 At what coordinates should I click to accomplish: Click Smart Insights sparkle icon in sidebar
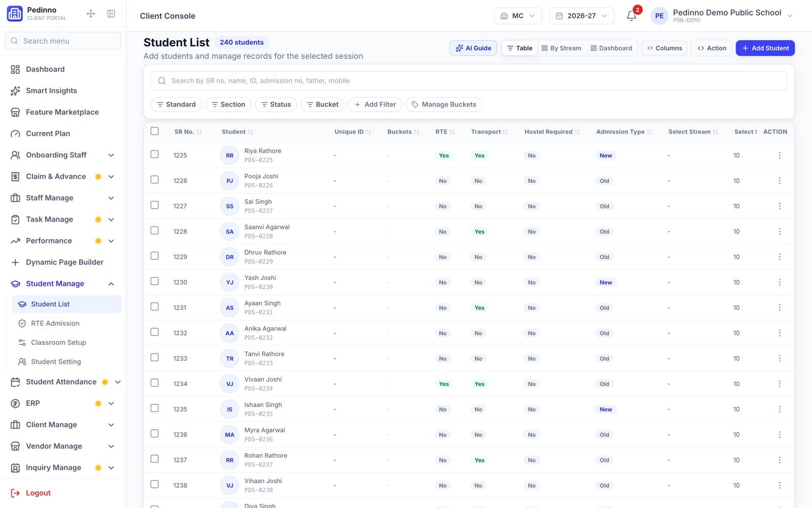[x=15, y=90]
